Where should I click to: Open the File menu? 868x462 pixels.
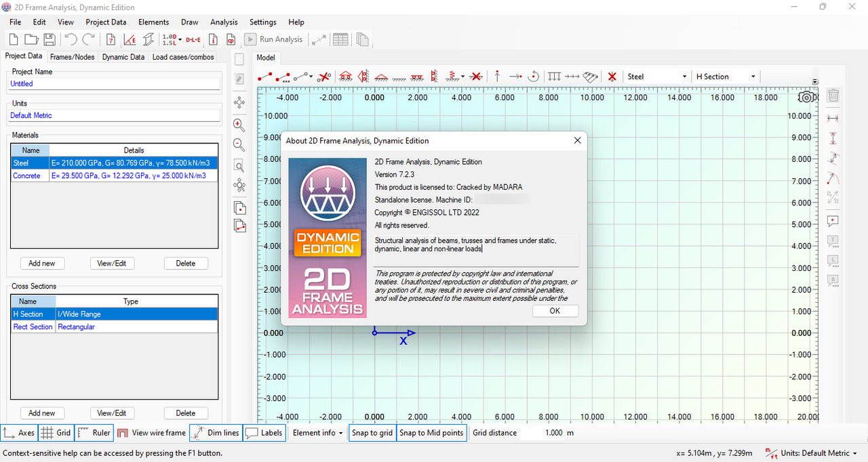click(15, 22)
